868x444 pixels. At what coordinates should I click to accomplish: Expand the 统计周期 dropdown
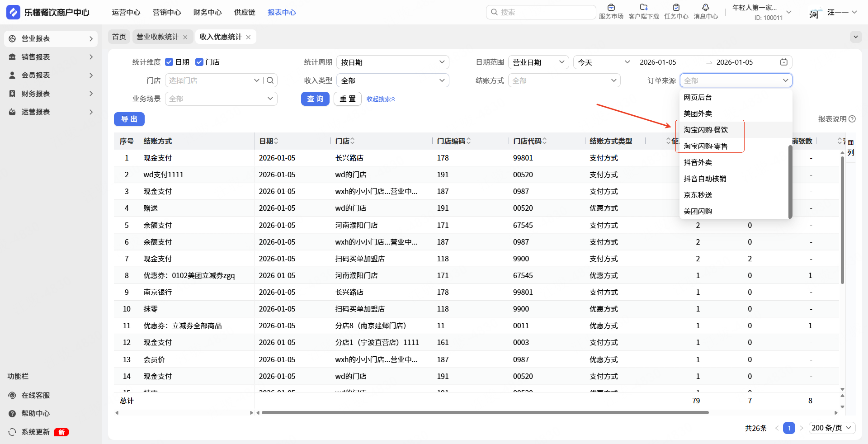pyautogui.click(x=393, y=62)
